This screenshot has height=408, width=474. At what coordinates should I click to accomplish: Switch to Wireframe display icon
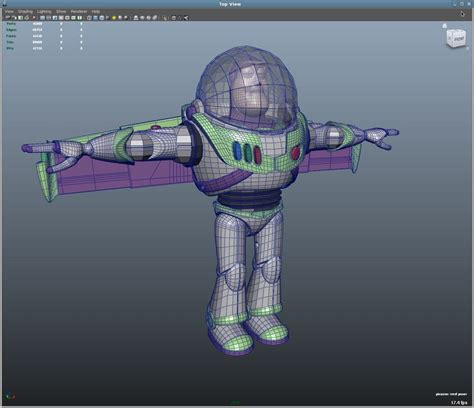pyautogui.click(x=89, y=18)
